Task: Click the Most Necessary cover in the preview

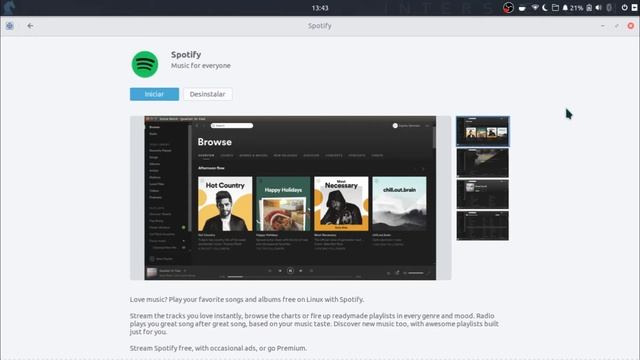Action: pos(341,204)
